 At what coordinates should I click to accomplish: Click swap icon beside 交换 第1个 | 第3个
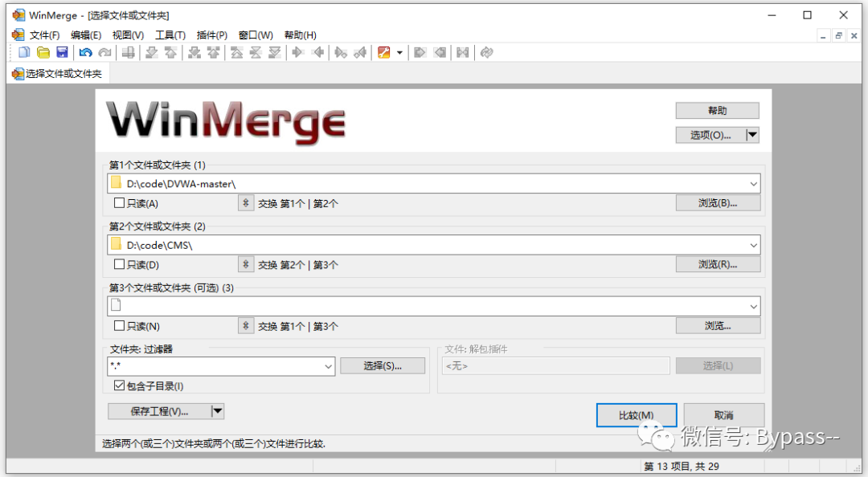(x=246, y=326)
